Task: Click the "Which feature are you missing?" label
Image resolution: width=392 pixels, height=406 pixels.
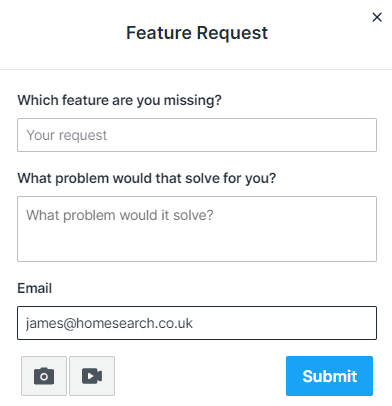Action: coord(119,100)
